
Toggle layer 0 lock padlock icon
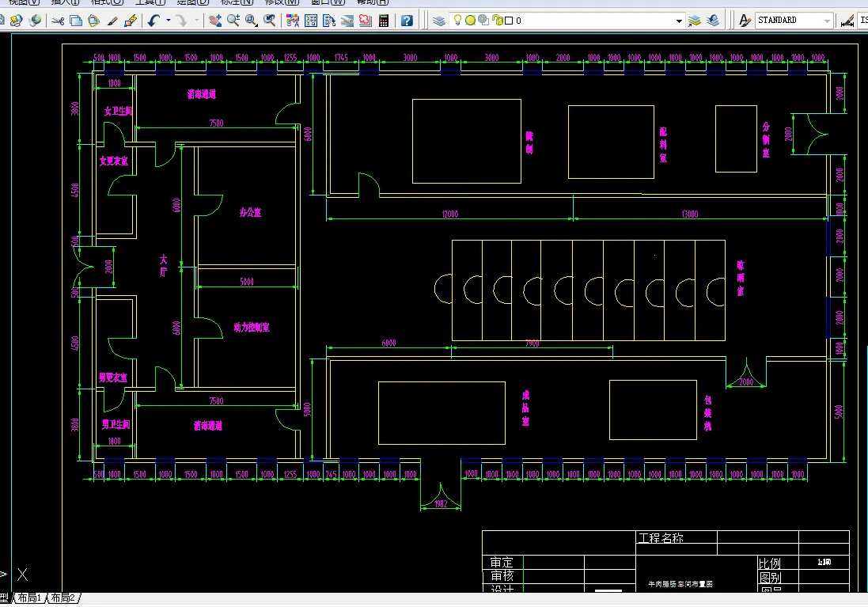498,21
